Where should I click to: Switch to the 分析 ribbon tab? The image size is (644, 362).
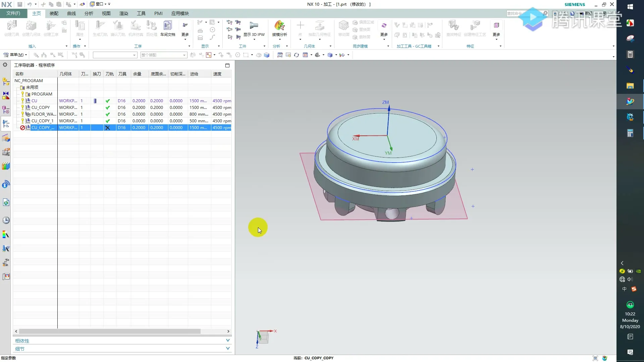(89, 13)
